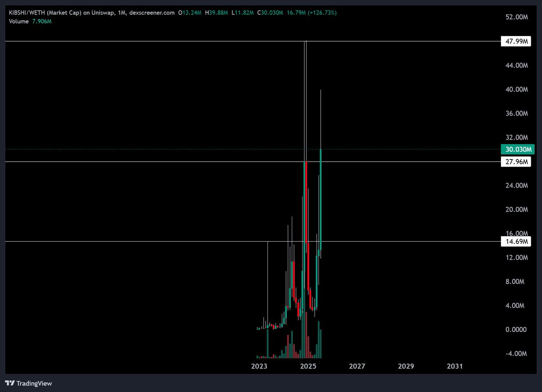Click the 14.69M price line label

(x=516, y=242)
